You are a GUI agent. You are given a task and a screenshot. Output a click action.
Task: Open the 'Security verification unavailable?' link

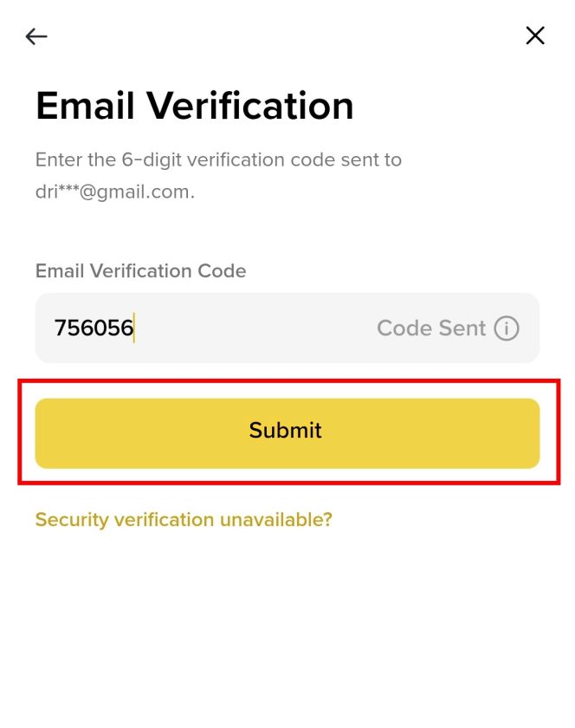click(184, 520)
